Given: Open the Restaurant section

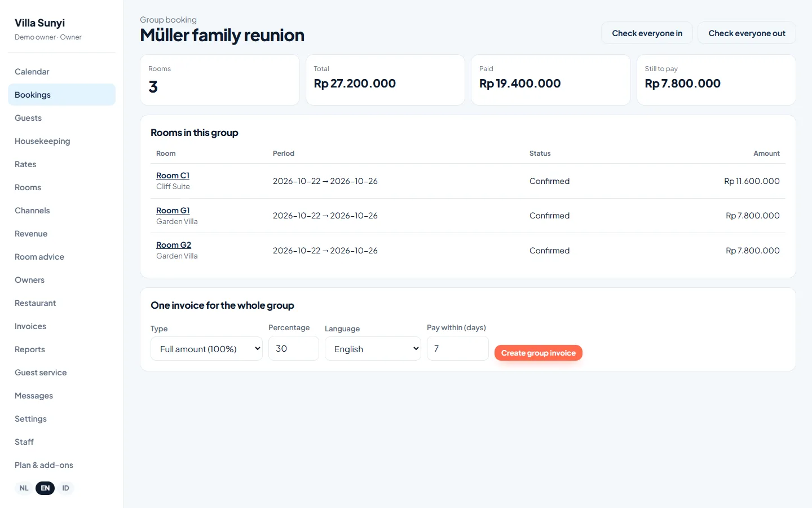Looking at the screenshot, I should point(61,303).
